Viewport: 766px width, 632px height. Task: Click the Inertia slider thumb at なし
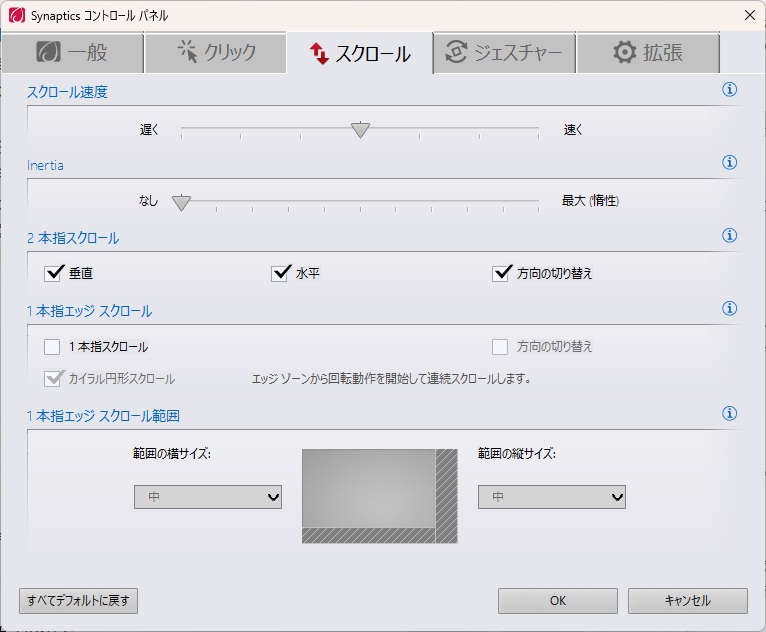181,203
